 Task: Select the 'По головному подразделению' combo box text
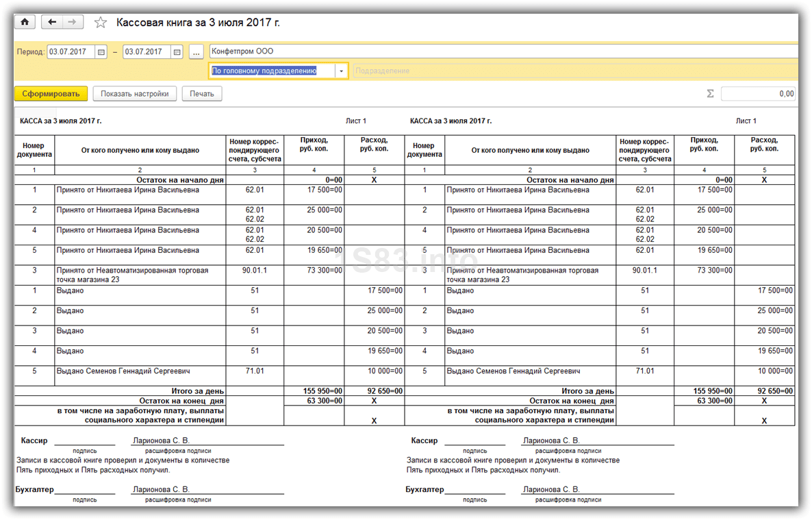pos(271,71)
